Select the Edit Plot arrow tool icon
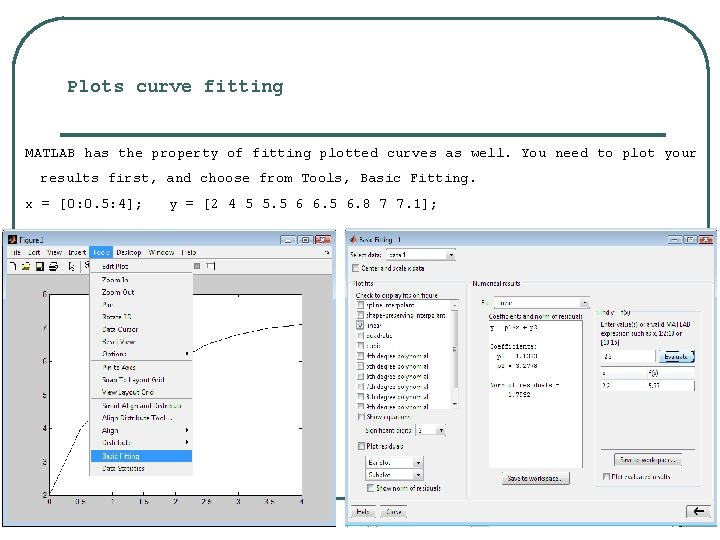This screenshot has height=540, width=720. (71, 266)
